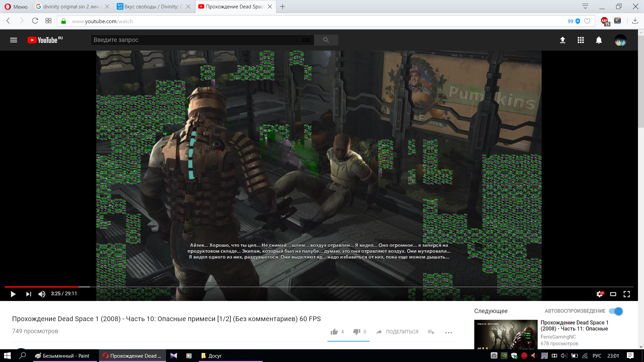Open the colored stars extension icon
644x362 pixels.
[618, 21]
